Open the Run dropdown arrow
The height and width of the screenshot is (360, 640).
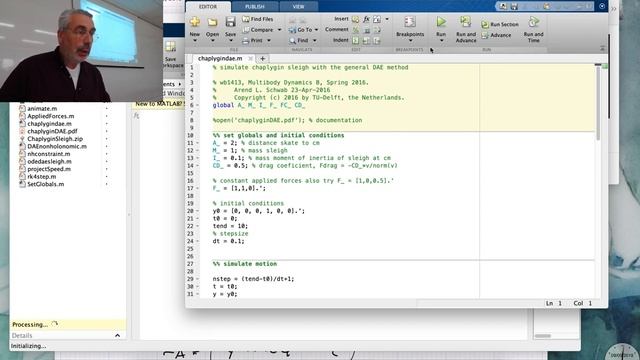point(441,40)
